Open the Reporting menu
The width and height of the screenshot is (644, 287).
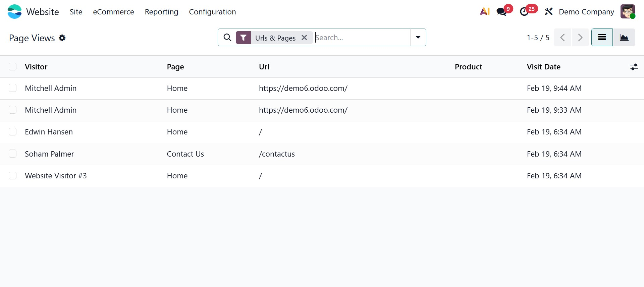coord(161,12)
